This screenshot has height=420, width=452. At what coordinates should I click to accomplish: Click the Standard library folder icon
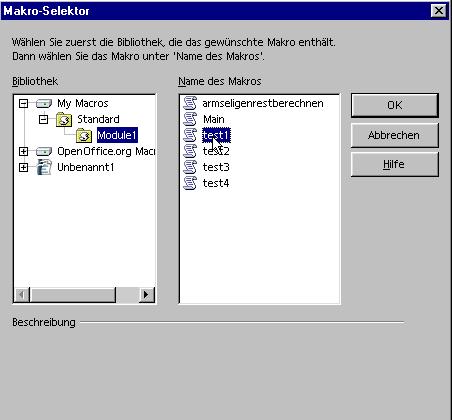click(x=64, y=119)
